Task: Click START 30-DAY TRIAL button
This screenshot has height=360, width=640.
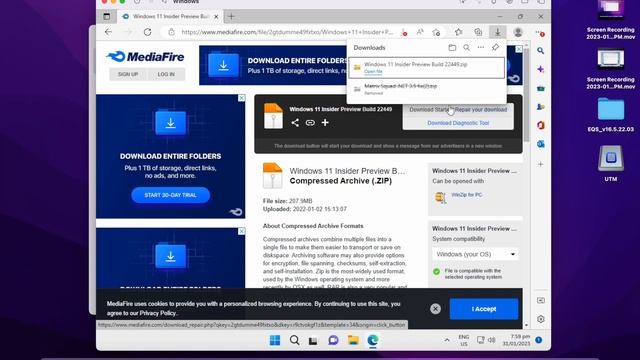Action: 171,195
